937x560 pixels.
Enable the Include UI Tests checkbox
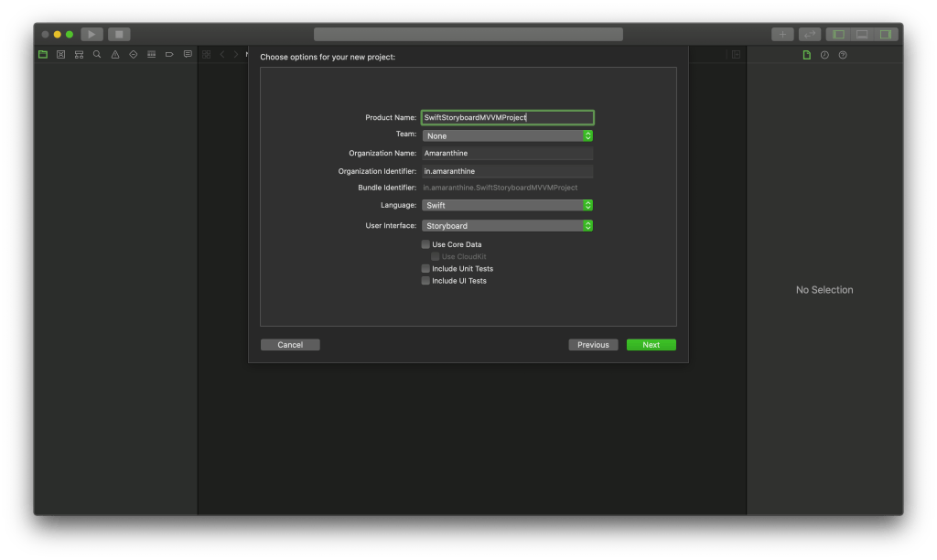tap(425, 281)
